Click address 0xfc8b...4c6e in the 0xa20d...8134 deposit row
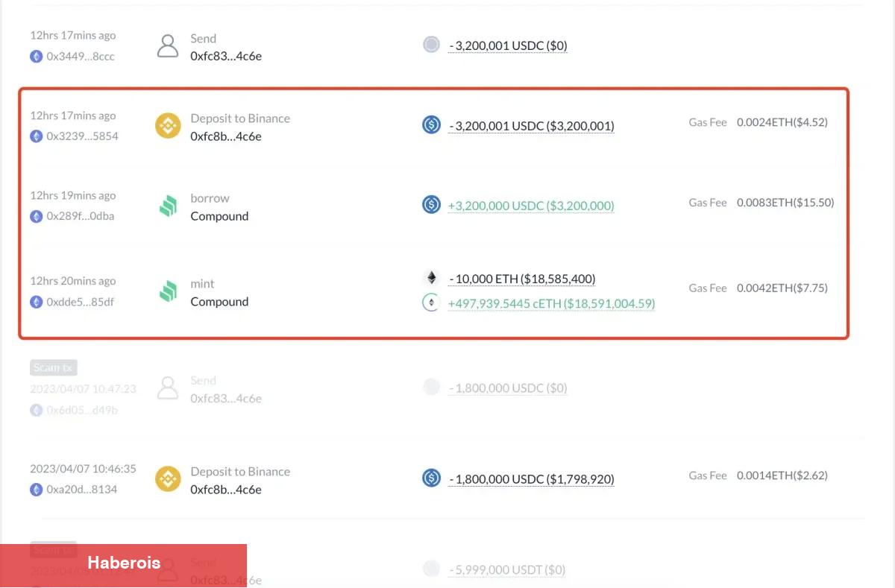Image resolution: width=895 pixels, height=588 pixels. click(x=226, y=490)
